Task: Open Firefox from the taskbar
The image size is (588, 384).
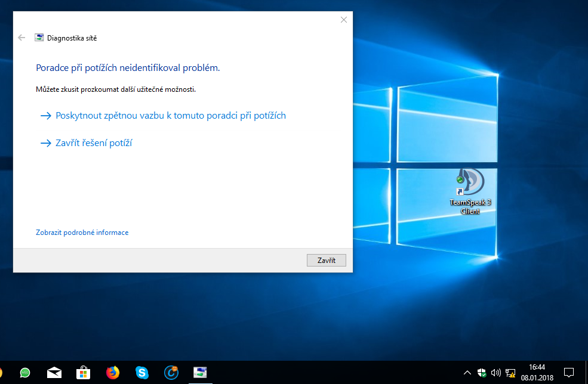Action: click(x=112, y=373)
